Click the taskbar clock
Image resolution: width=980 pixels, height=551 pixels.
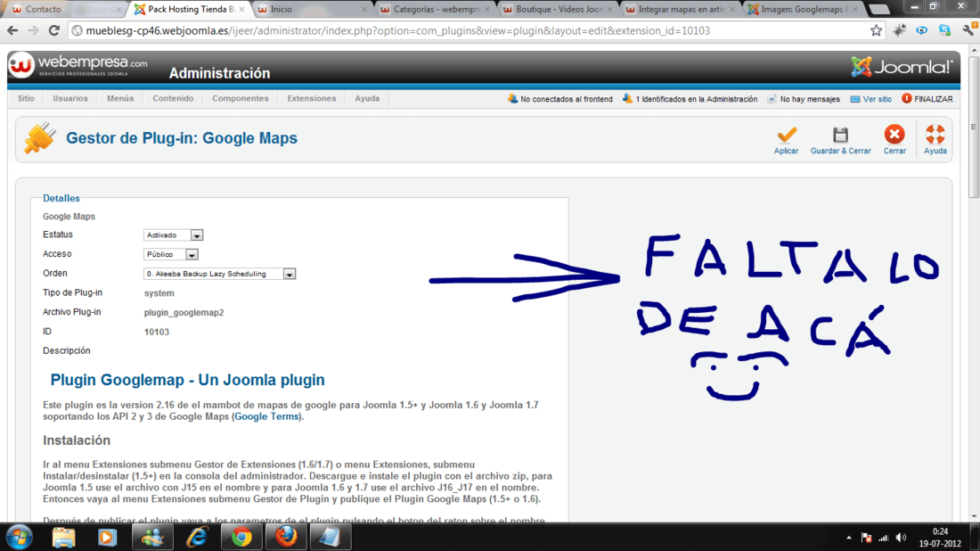click(x=940, y=538)
